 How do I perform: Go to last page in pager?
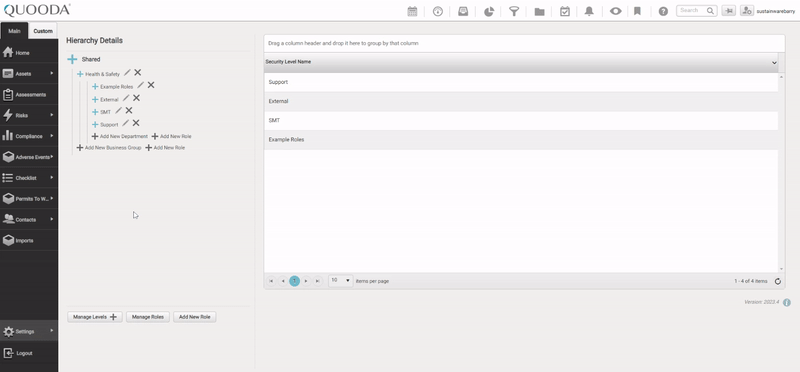[x=318, y=281]
